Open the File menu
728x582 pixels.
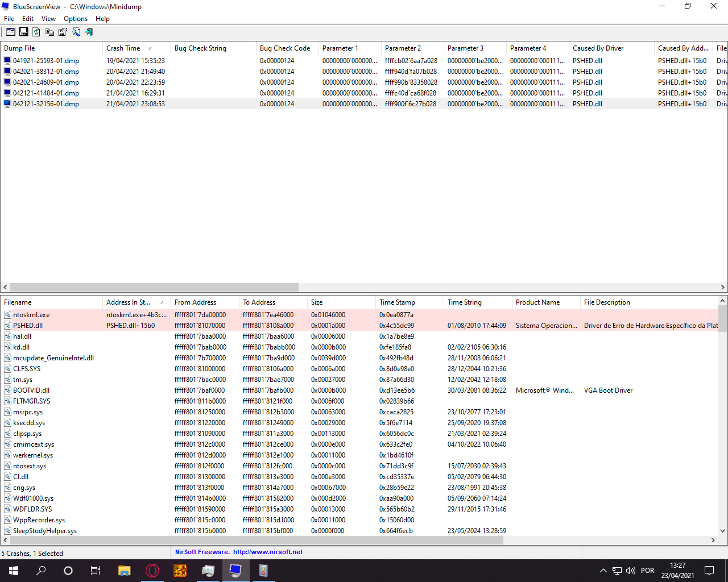click(9, 18)
